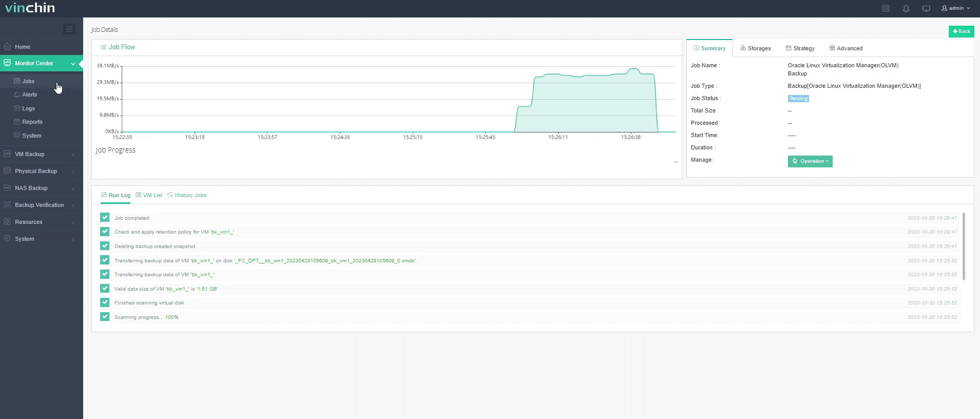Image resolution: width=980 pixels, height=419 pixels.
Task: Click the Strategy tab icon
Action: pyautogui.click(x=789, y=48)
